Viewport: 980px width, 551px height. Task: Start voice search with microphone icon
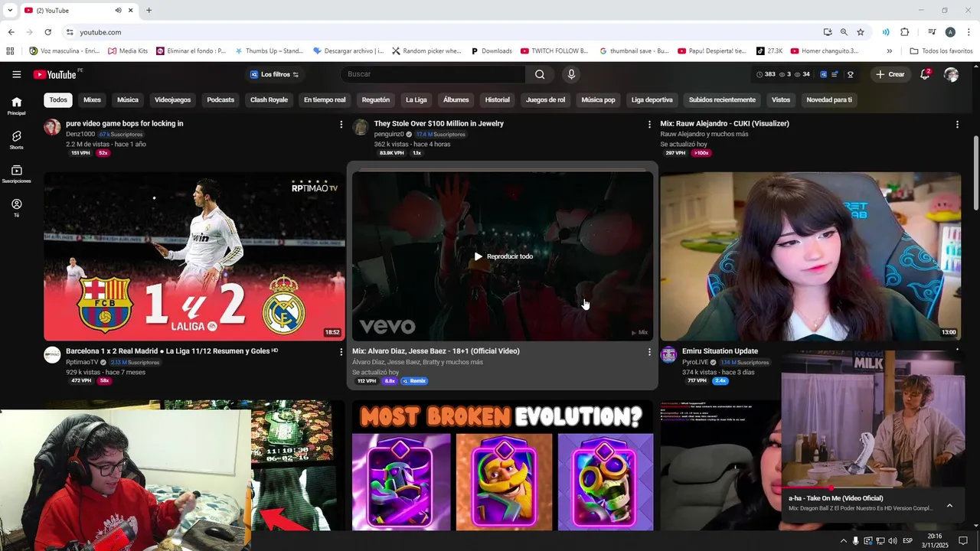tap(570, 74)
